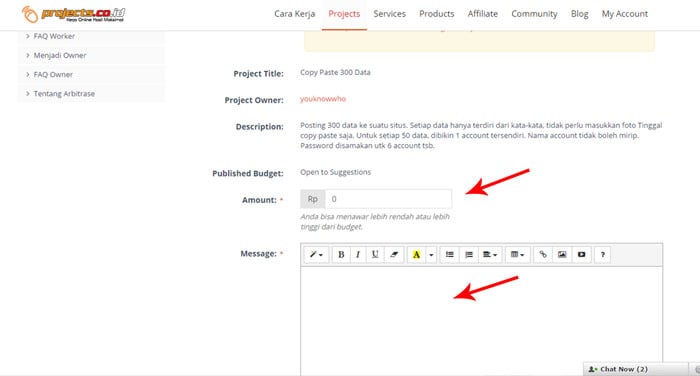
Task: Insert an ordered numbered list
Action: pos(469,255)
